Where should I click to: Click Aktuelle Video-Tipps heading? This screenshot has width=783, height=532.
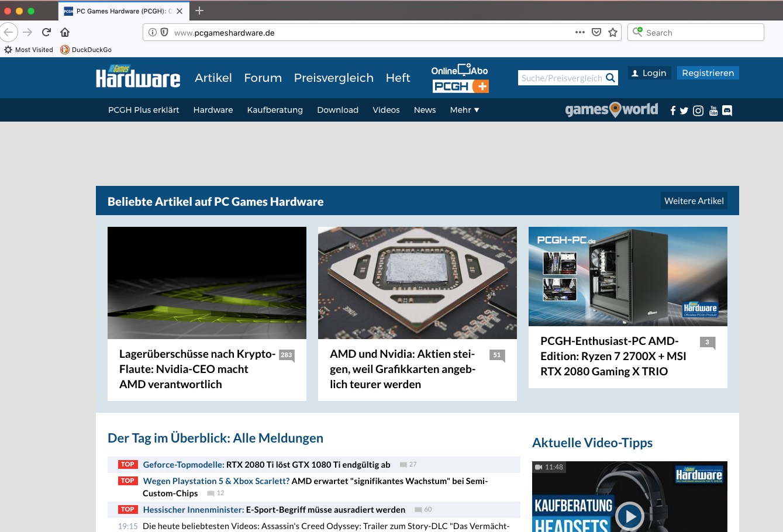click(592, 443)
